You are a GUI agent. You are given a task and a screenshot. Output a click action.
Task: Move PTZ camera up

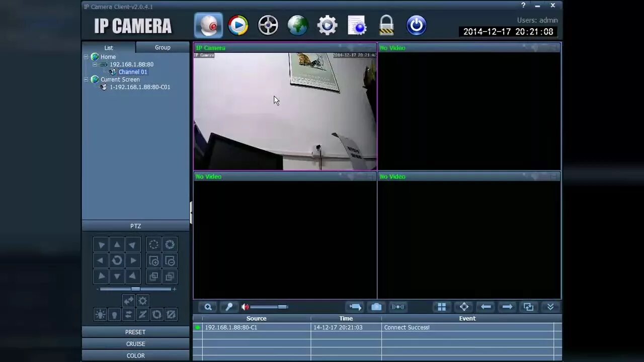pyautogui.click(x=117, y=245)
